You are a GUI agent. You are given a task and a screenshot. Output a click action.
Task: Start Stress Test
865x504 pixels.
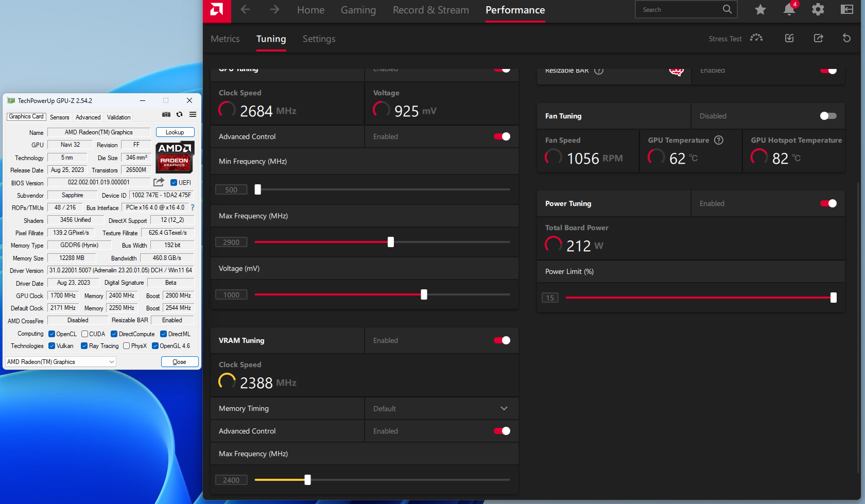click(735, 38)
